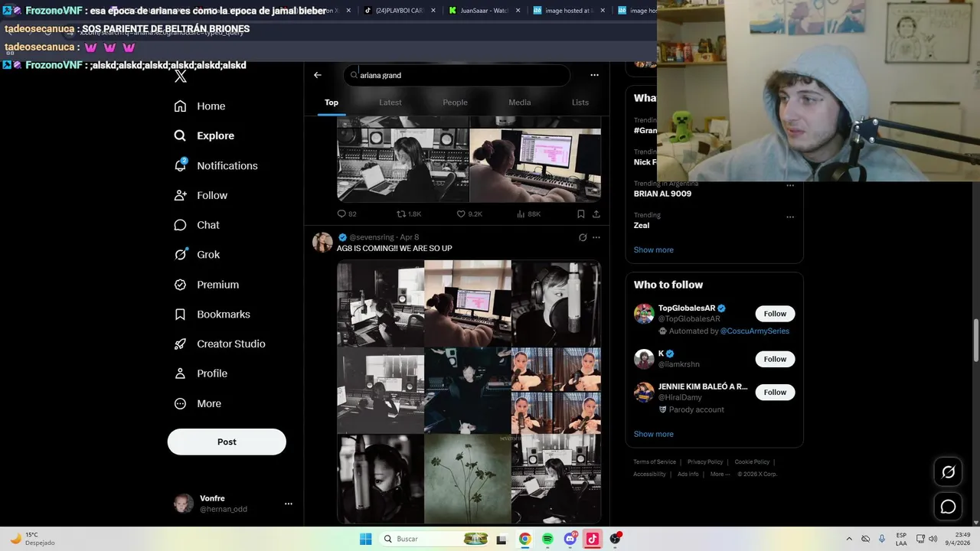Open Spotify from the taskbar

tap(547, 539)
